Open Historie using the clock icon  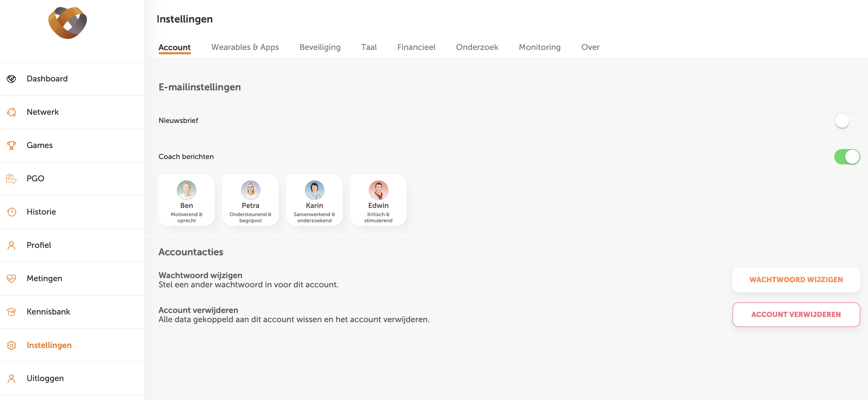click(12, 212)
